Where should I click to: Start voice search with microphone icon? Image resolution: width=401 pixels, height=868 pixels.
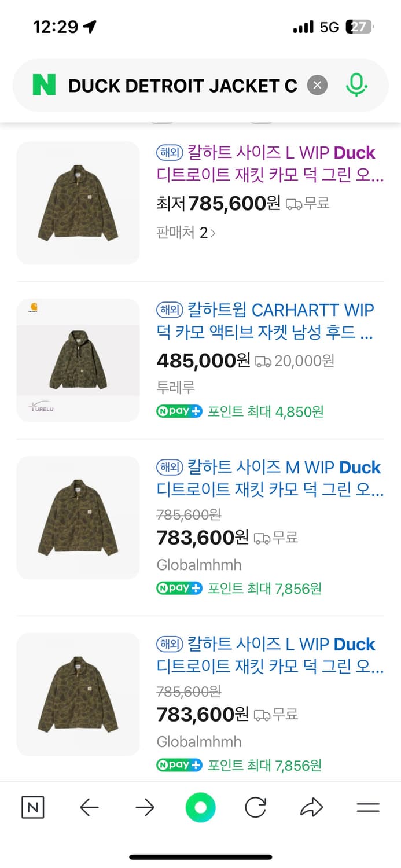pyautogui.click(x=356, y=86)
